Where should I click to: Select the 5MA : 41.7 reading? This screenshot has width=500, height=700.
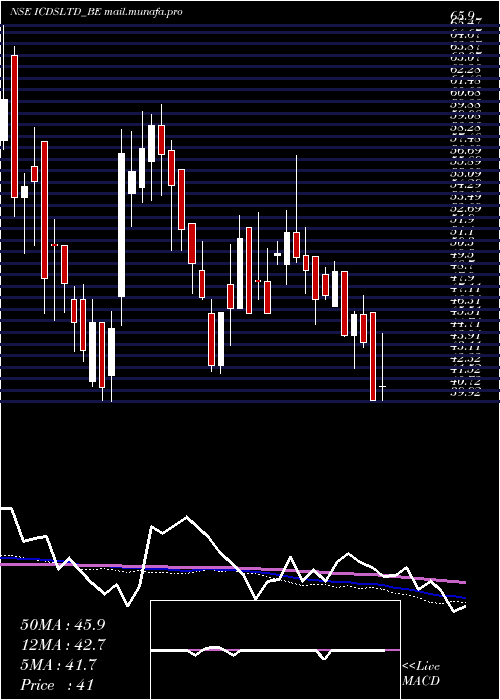[58, 665]
